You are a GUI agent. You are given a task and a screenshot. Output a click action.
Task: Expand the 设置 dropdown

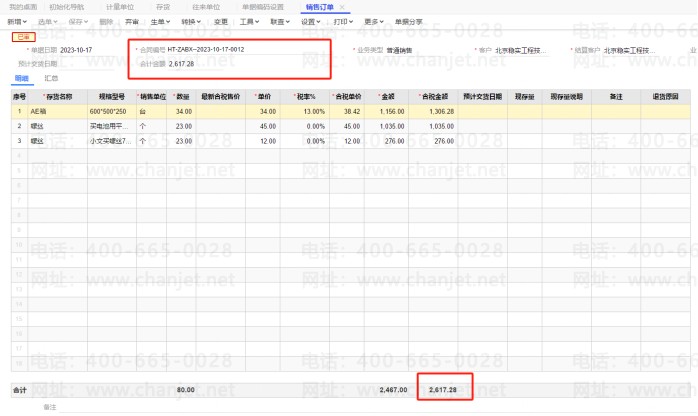pos(310,21)
